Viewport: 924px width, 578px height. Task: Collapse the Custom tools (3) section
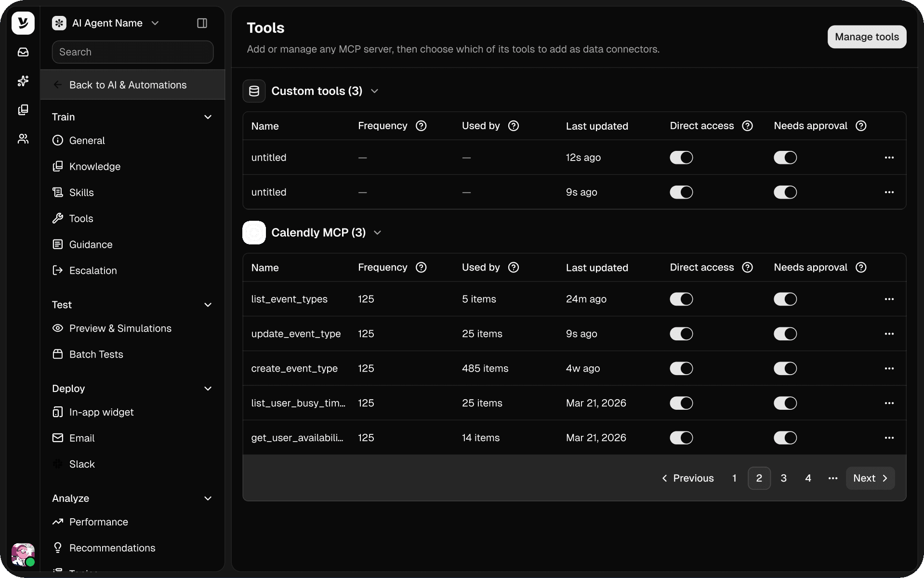click(375, 91)
